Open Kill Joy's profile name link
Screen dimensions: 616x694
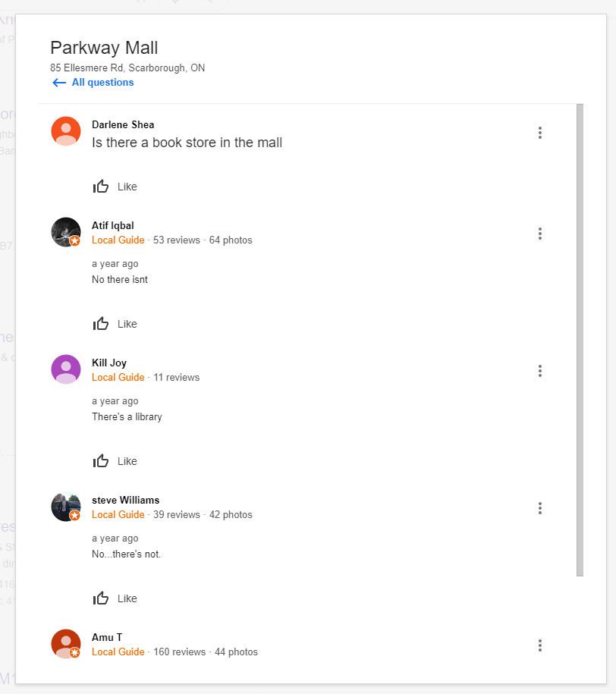click(x=109, y=363)
